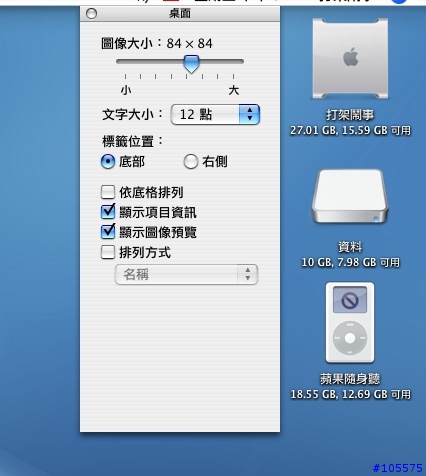
Task: Uncheck the 顯示圖像預覽 checkbox
Action: tap(108, 232)
